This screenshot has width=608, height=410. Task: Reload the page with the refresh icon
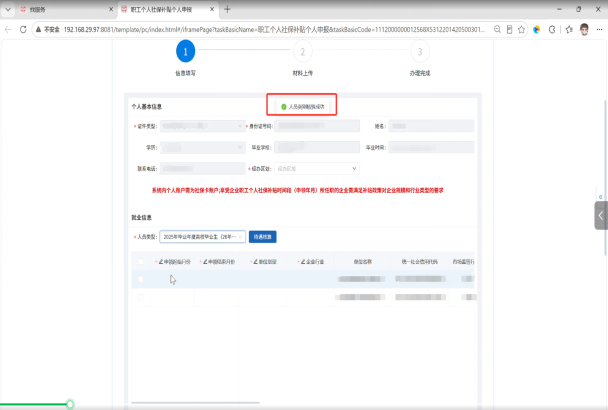click(x=23, y=29)
